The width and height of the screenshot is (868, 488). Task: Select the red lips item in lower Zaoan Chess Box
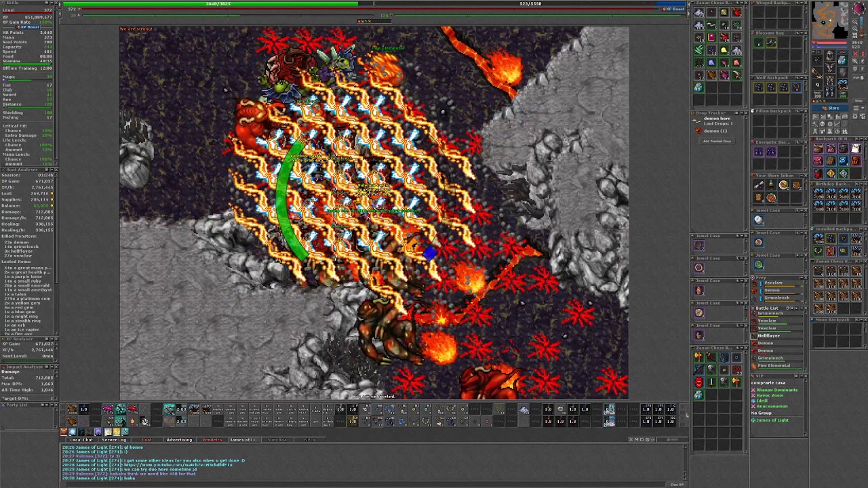click(699, 382)
